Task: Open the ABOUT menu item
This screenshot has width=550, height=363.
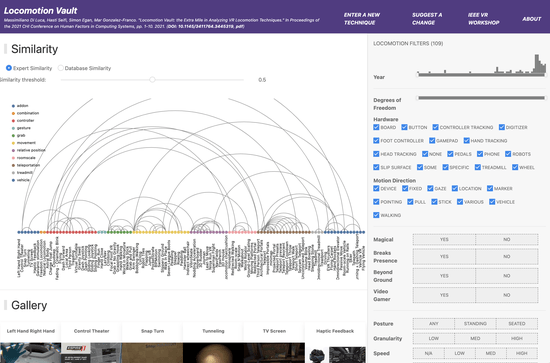Action: point(531,19)
